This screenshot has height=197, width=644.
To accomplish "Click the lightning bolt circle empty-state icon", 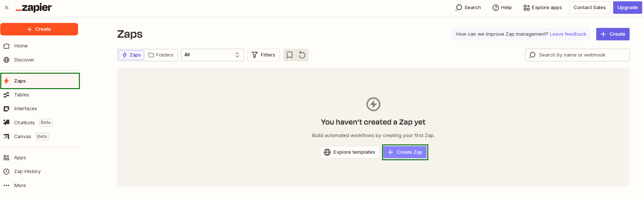I will coord(373,104).
